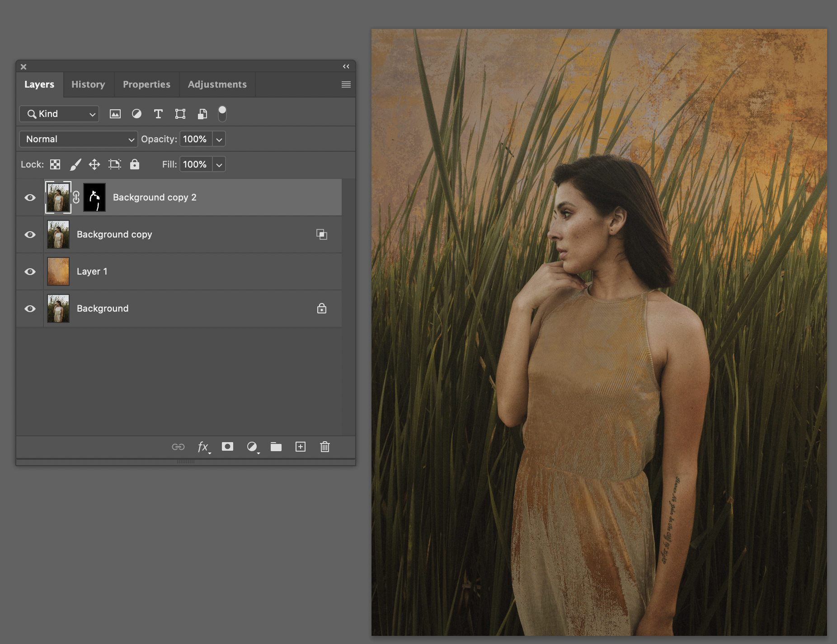Click the Create new group folder icon
Screen dimensions: 837x644
tap(276, 447)
